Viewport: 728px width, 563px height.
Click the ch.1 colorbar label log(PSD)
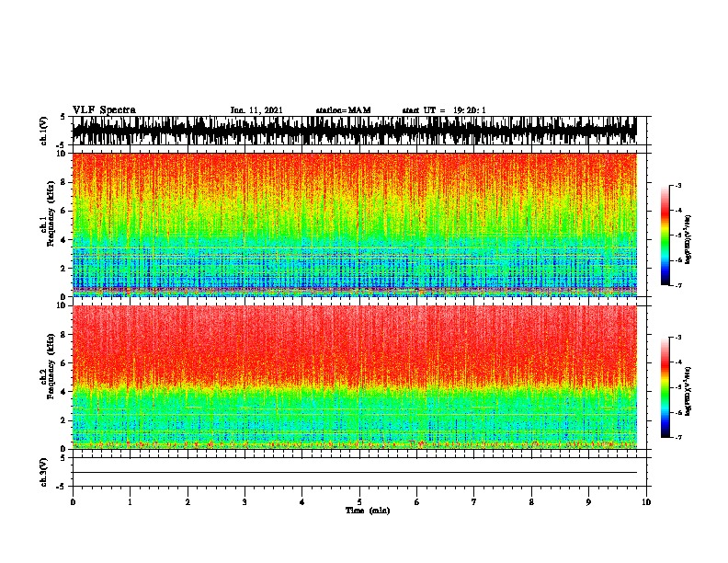coord(688,240)
